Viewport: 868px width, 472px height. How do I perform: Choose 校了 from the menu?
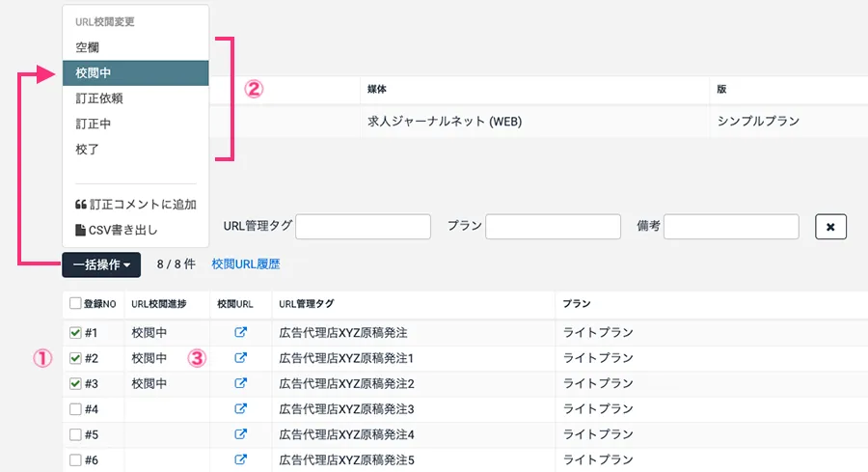(136, 150)
